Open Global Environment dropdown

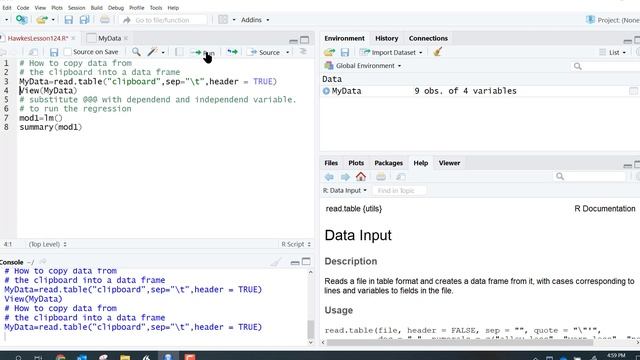(362, 66)
